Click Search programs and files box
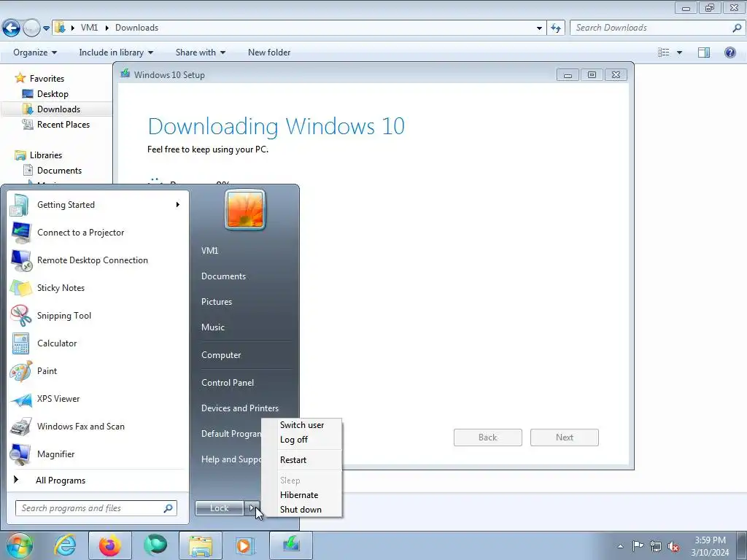The image size is (747, 560). point(96,508)
